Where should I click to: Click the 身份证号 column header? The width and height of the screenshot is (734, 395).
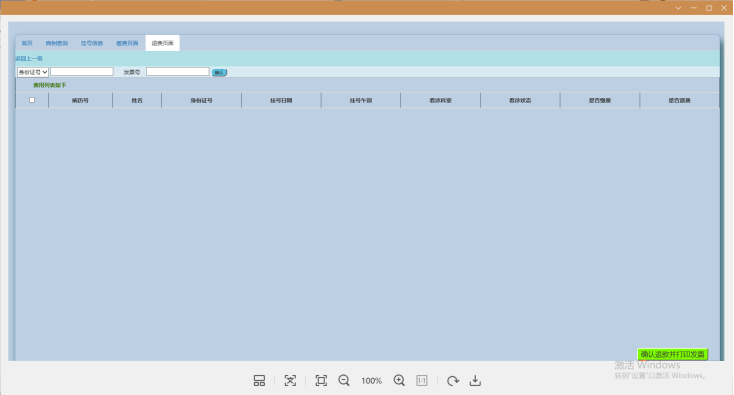(202, 101)
